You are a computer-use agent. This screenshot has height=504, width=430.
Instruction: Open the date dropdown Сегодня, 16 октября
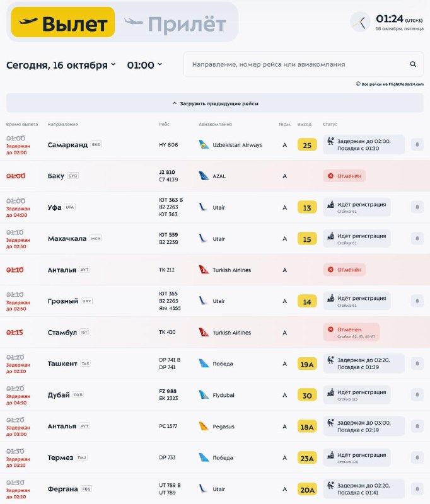coord(61,65)
